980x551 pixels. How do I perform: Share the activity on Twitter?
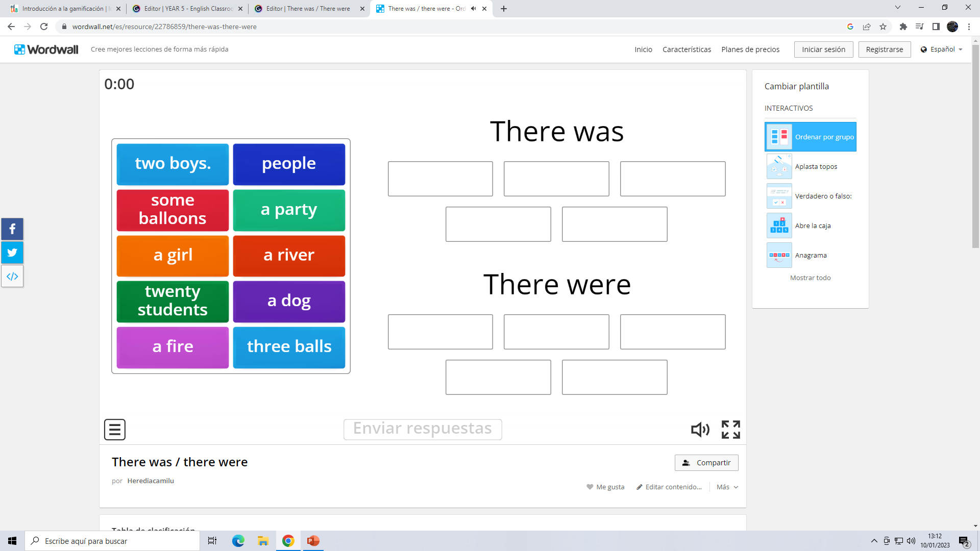(x=12, y=252)
